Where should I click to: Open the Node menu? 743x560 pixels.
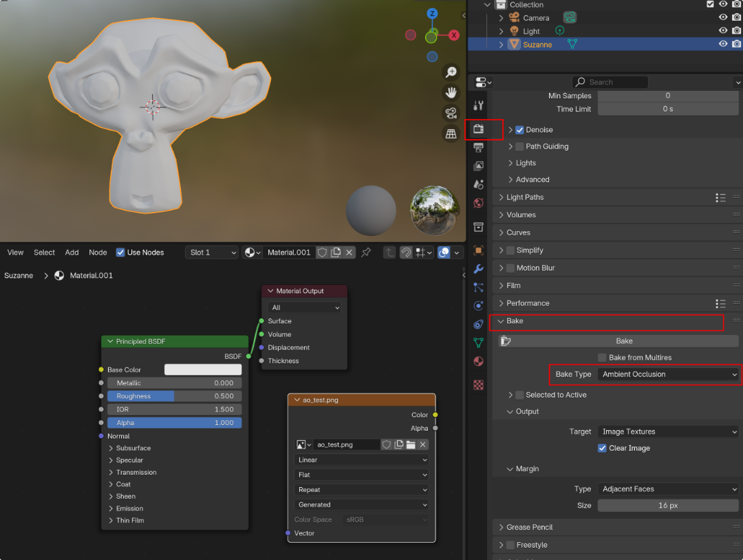(98, 252)
